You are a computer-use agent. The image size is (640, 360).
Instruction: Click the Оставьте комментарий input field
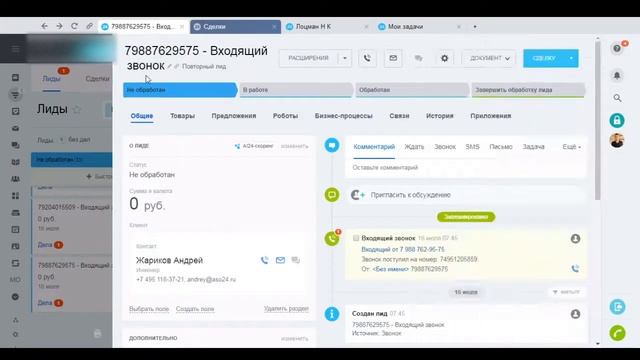click(466, 167)
